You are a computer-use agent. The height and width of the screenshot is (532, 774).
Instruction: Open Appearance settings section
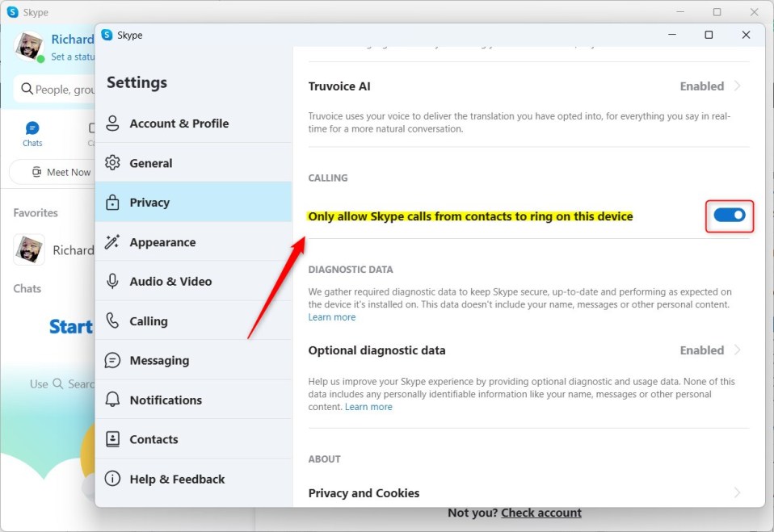pyautogui.click(x=194, y=241)
